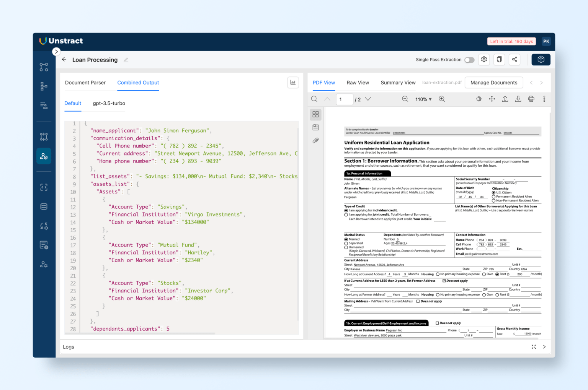588x390 pixels.
Task: Click the Manage Documents button
Action: (x=494, y=82)
